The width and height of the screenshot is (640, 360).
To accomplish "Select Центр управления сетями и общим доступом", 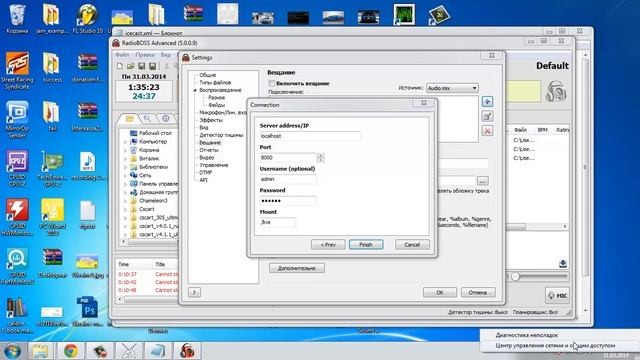I will coord(555,345).
